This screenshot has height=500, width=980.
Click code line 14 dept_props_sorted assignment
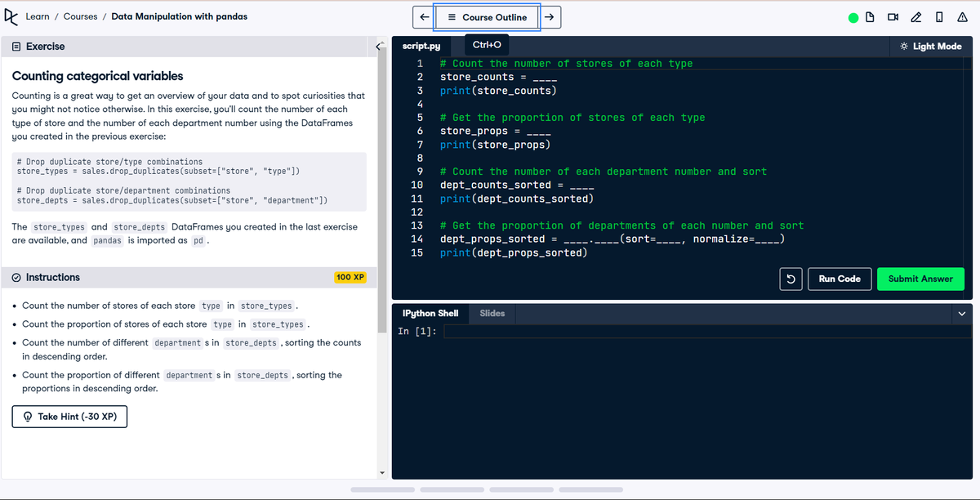pyautogui.click(x=612, y=239)
